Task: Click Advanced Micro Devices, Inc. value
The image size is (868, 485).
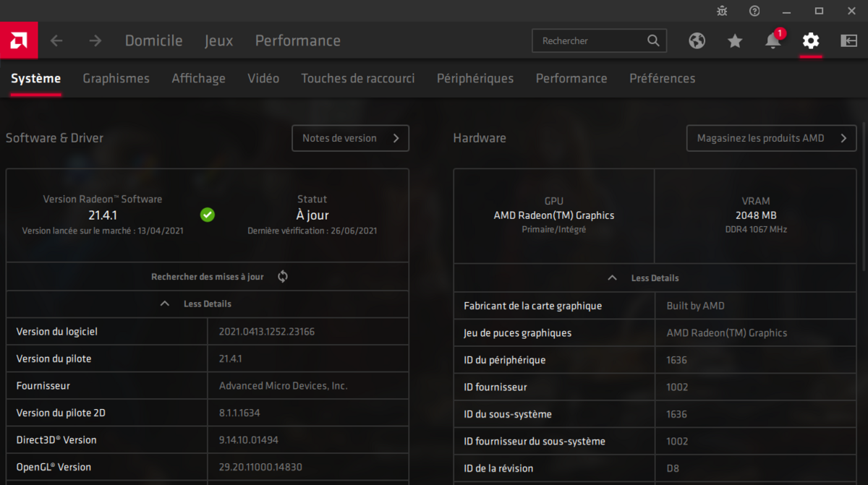Action: [284, 386]
